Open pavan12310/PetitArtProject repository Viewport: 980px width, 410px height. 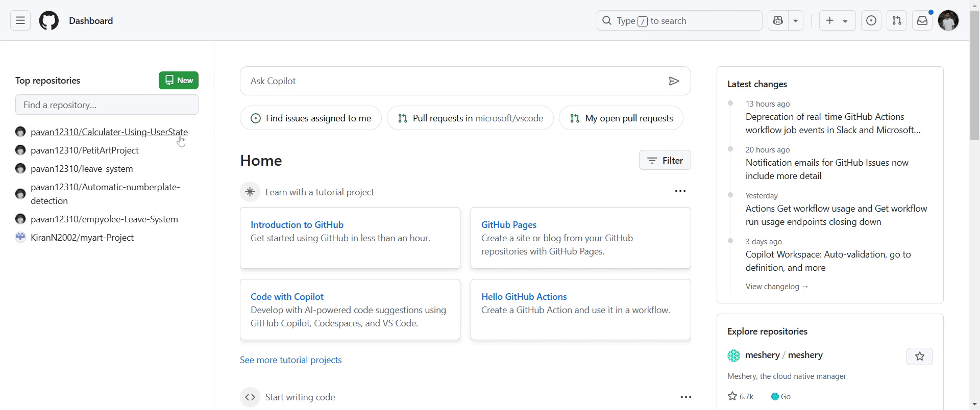(x=85, y=150)
